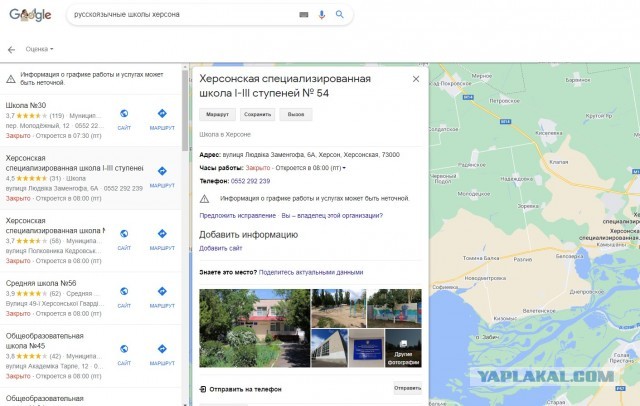Open the playground photo thumbnail
Viewport: 640px width, 406px height.
click(x=339, y=308)
